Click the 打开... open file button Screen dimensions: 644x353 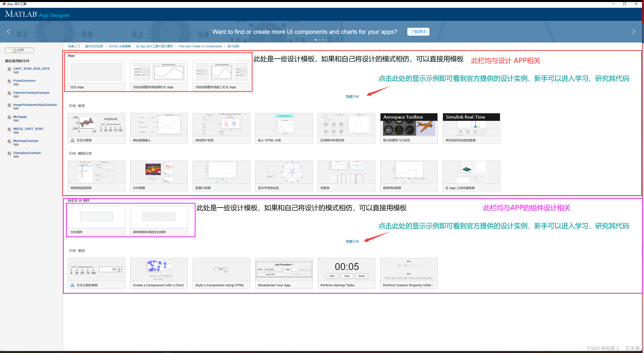click(19, 50)
